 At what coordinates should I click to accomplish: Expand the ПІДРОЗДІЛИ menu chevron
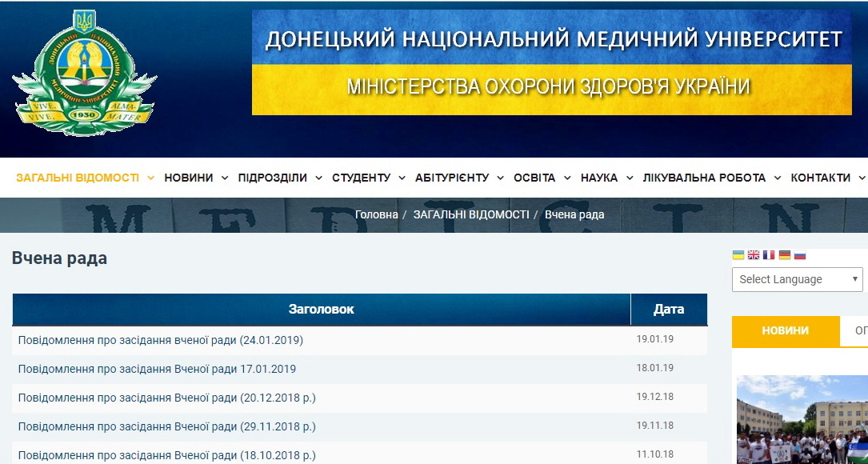pyautogui.click(x=318, y=178)
